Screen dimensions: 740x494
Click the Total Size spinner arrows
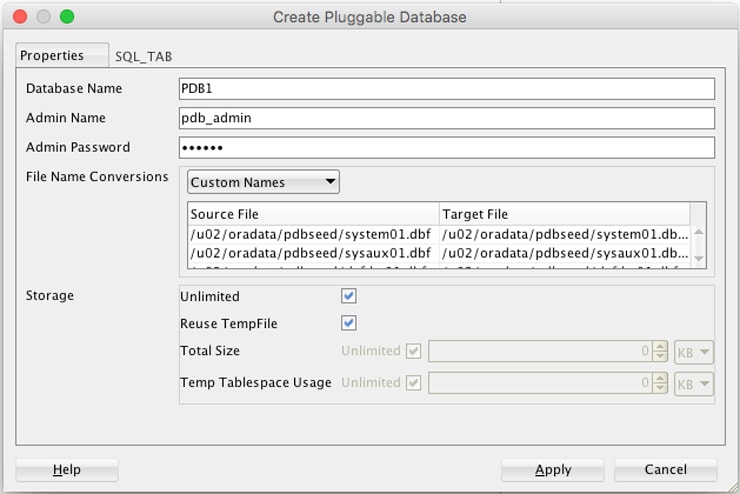coord(660,352)
